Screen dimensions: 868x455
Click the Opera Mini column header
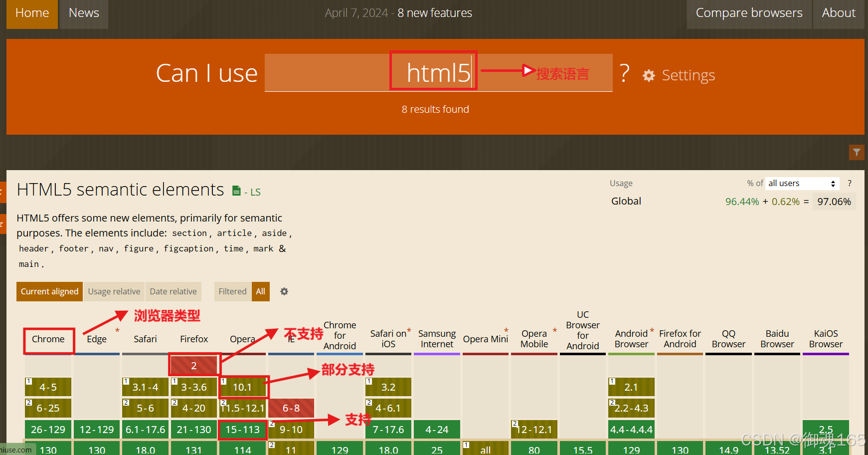pyautogui.click(x=486, y=339)
